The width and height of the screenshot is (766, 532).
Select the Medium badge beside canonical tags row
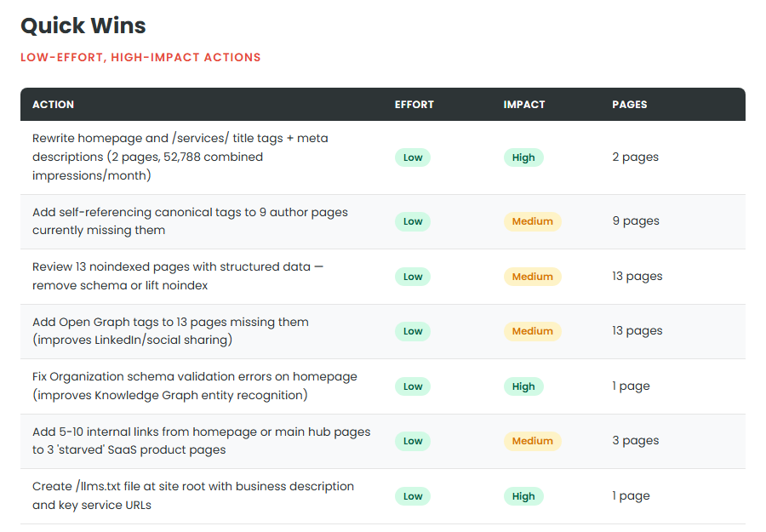[533, 221]
